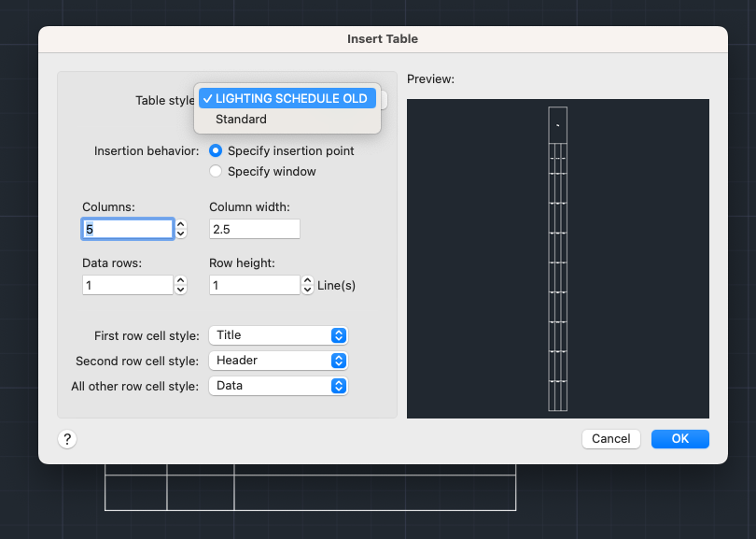Decrease the Data rows value with stepper
Image resolution: width=756 pixels, height=539 pixels.
pos(180,289)
